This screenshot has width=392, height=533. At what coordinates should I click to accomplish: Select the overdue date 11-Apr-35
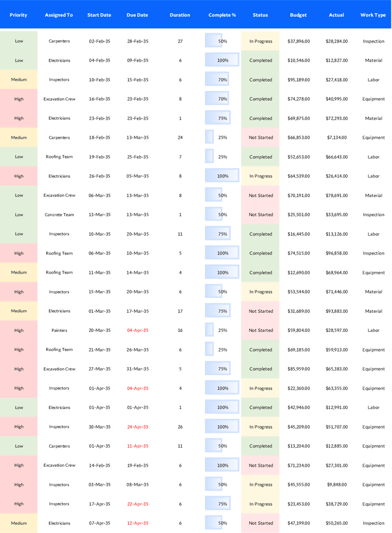(x=138, y=446)
